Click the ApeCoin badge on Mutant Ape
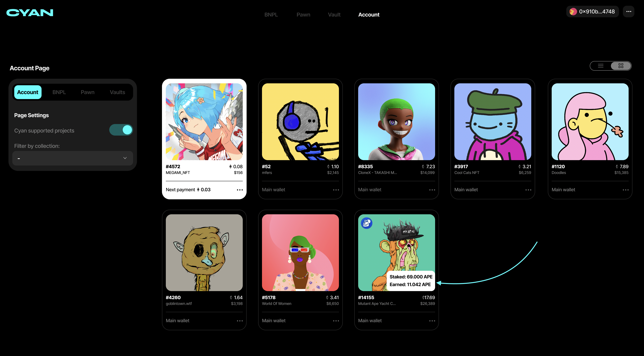This screenshot has width=644, height=356. pos(366,223)
